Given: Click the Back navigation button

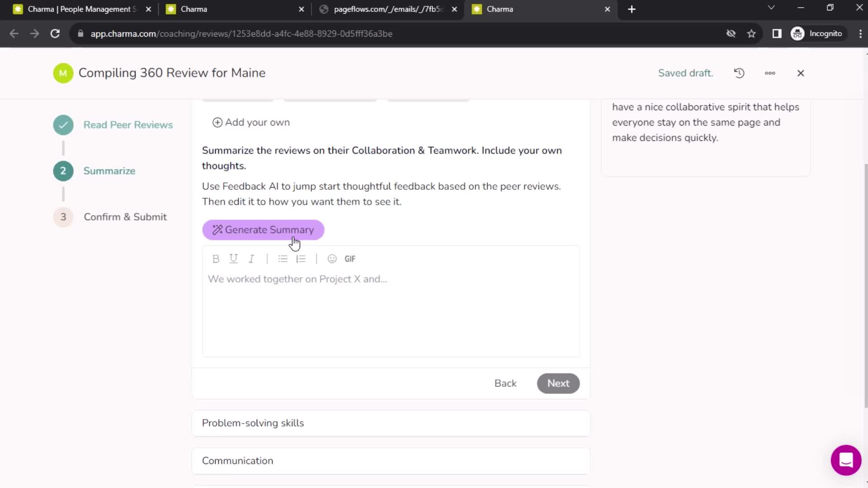Looking at the screenshot, I should [505, 383].
